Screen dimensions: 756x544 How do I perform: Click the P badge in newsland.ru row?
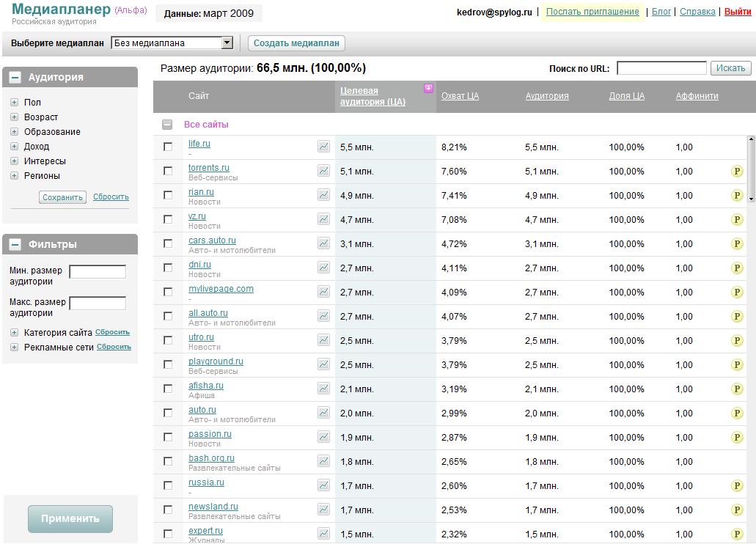(x=737, y=510)
